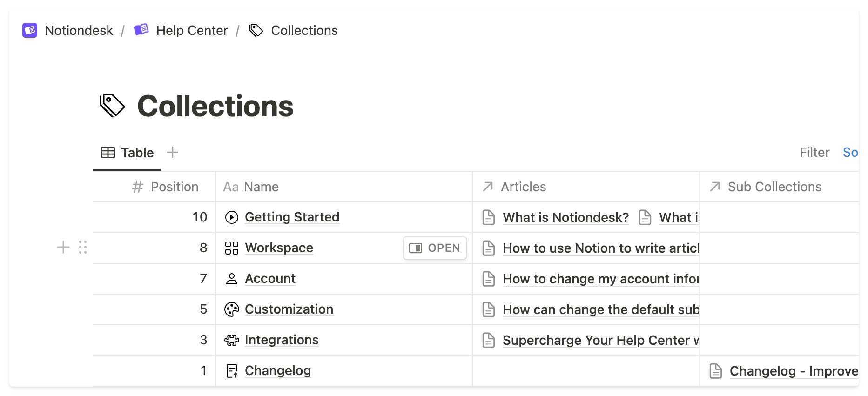Click the document icon of Changelog
868x396 pixels.
[232, 371]
